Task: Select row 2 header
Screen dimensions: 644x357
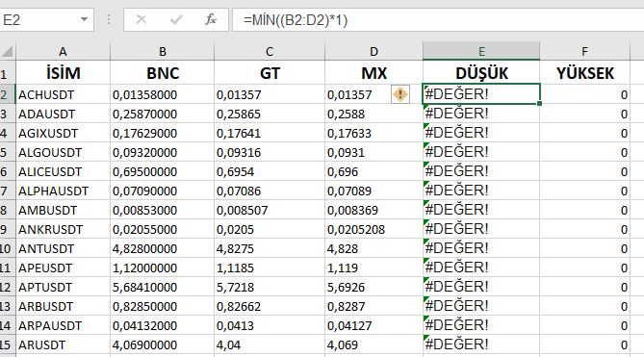Action: (x=8, y=94)
